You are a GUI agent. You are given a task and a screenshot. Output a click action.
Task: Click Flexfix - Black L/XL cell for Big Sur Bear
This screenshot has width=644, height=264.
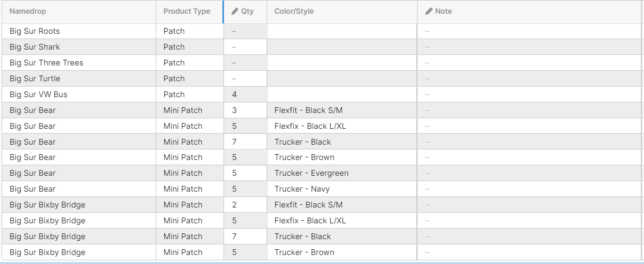[342, 126]
